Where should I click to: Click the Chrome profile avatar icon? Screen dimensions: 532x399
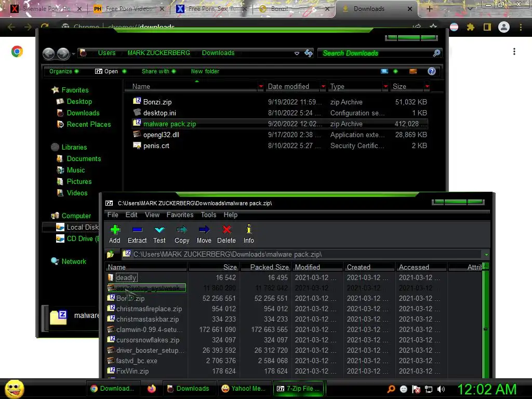click(504, 27)
